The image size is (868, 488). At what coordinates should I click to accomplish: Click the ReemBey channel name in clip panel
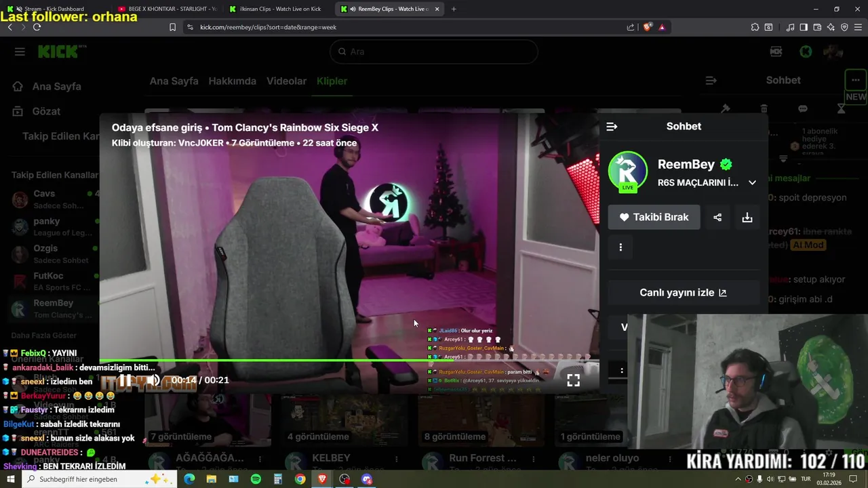(686, 164)
